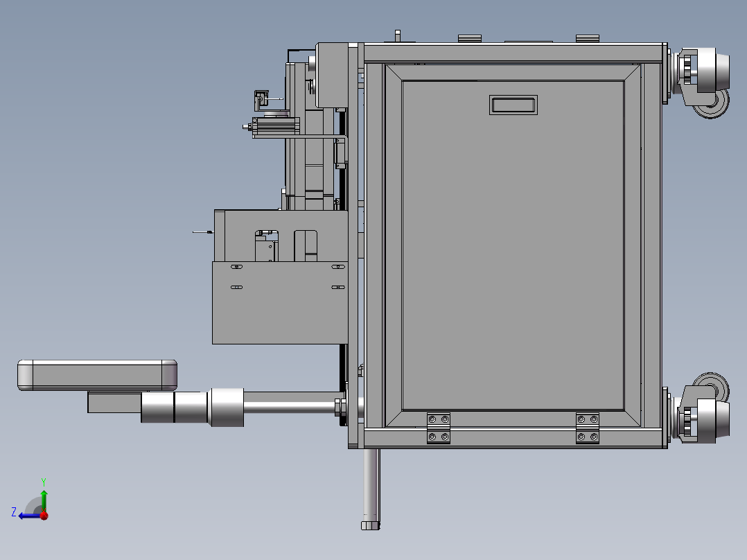Select the vertical rod below the cabinet frame

(x=371, y=489)
